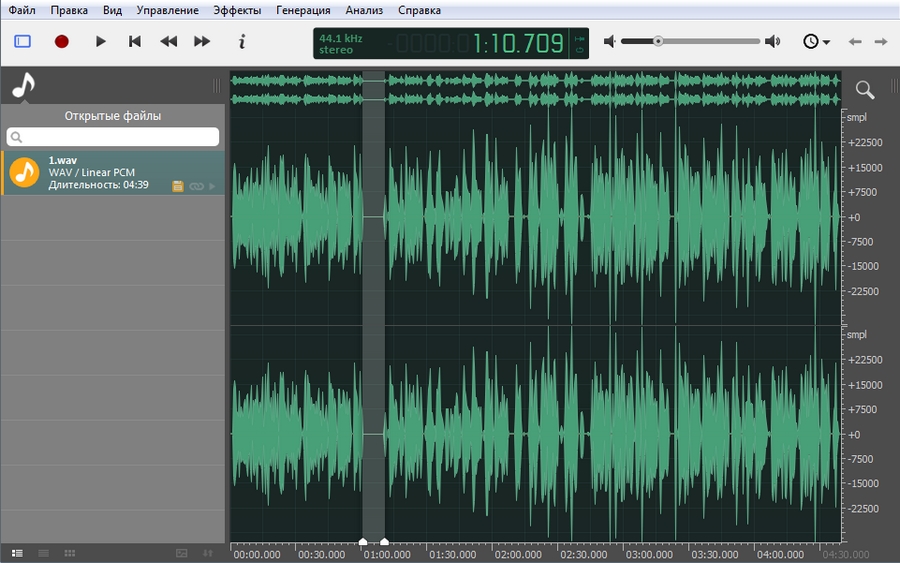Open the Эффекты menu
This screenshot has width=900, height=563.
pyautogui.click(x=237, y=10)
